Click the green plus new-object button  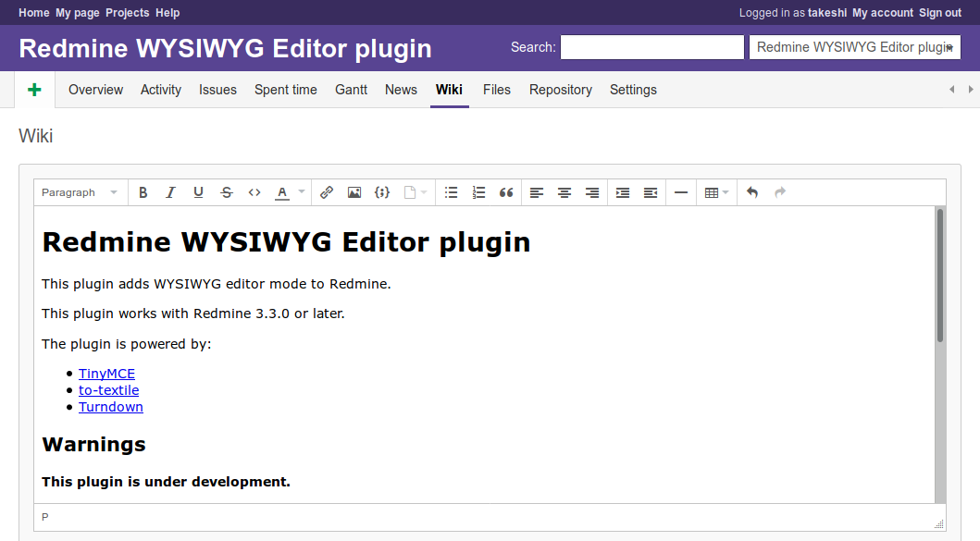coord(35,90)
